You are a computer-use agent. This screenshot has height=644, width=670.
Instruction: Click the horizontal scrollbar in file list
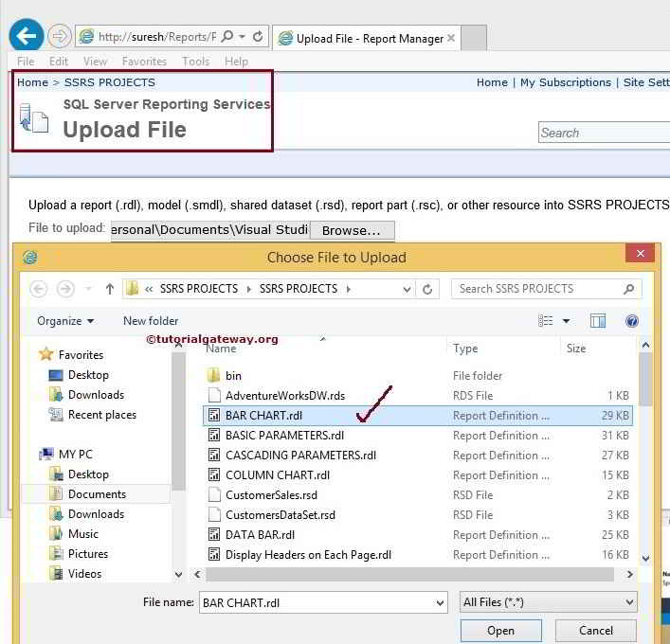[x=409, y=574]
